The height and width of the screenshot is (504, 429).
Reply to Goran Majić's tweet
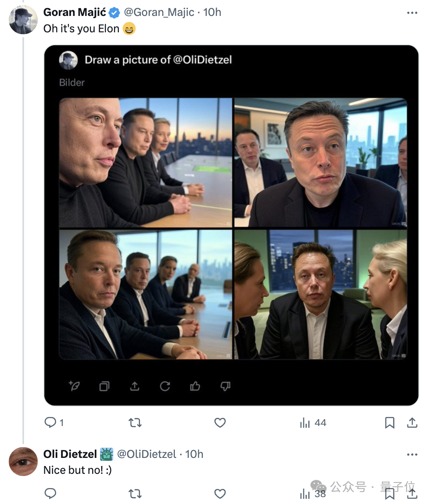click(x=50, y=422)
